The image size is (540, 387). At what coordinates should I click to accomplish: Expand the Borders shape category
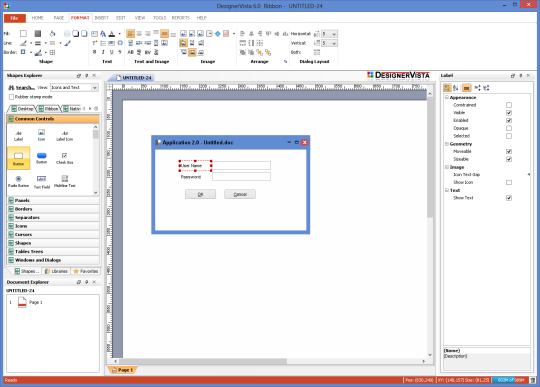[x=53, y=209]
